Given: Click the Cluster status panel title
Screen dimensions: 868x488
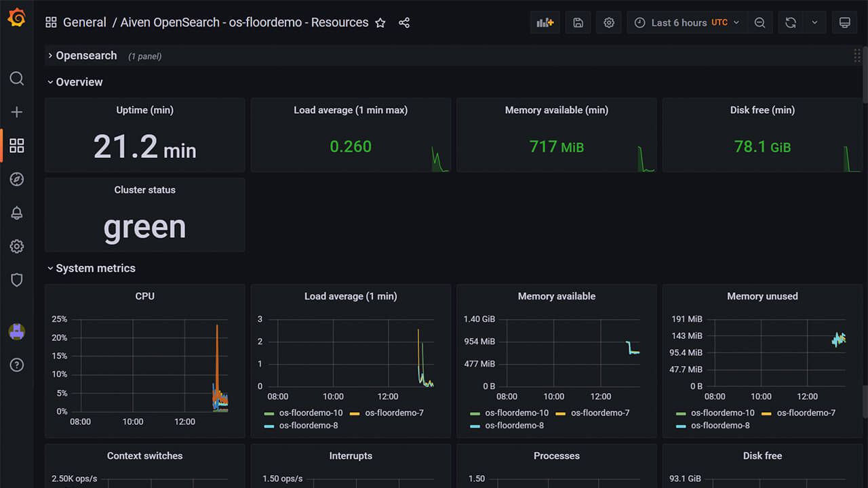Looking at the screenshot, I should 144,190.
